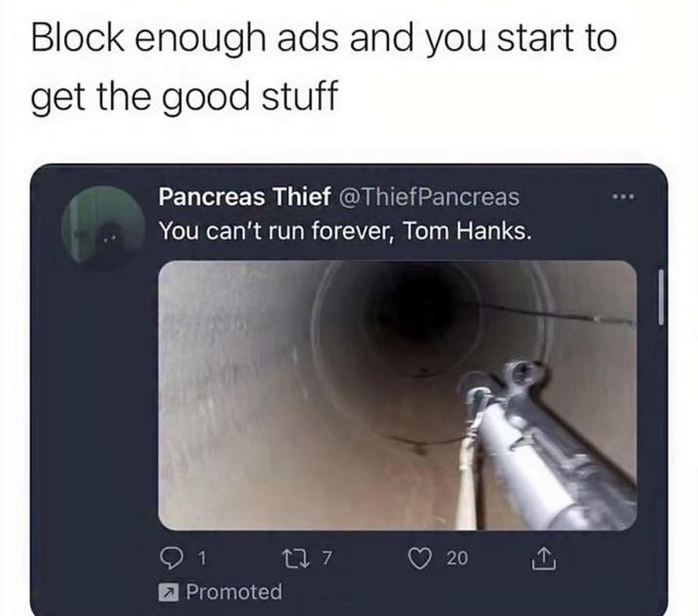Open the reply comment icon
Viewport: 698px width, 616px height.
[171, 558]
